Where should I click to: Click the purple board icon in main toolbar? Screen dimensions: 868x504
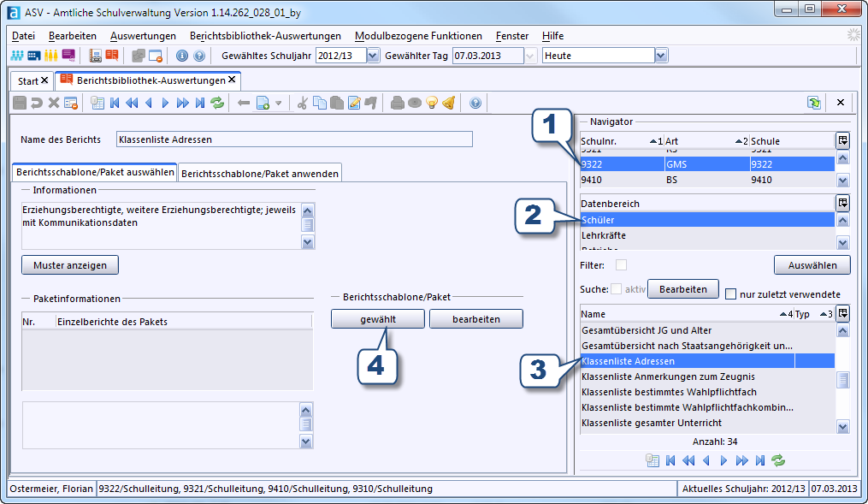pyautogui.click(x=68, y=56)
